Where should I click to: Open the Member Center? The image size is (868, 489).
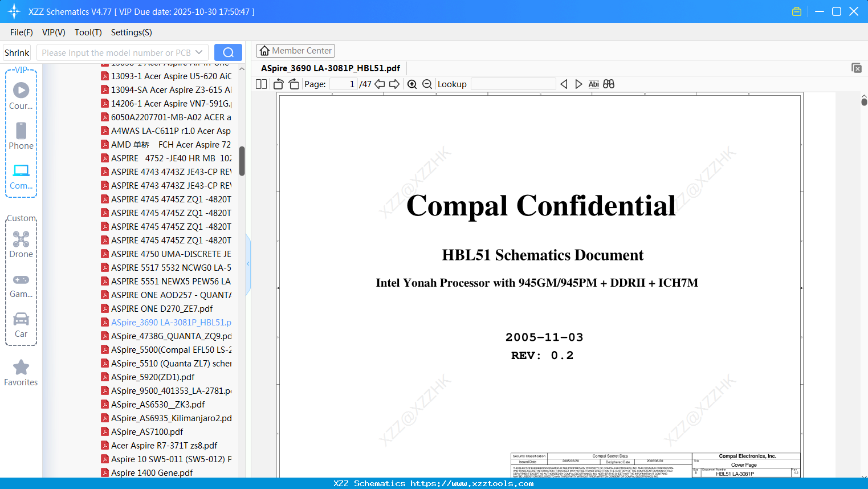coord(295,51)
